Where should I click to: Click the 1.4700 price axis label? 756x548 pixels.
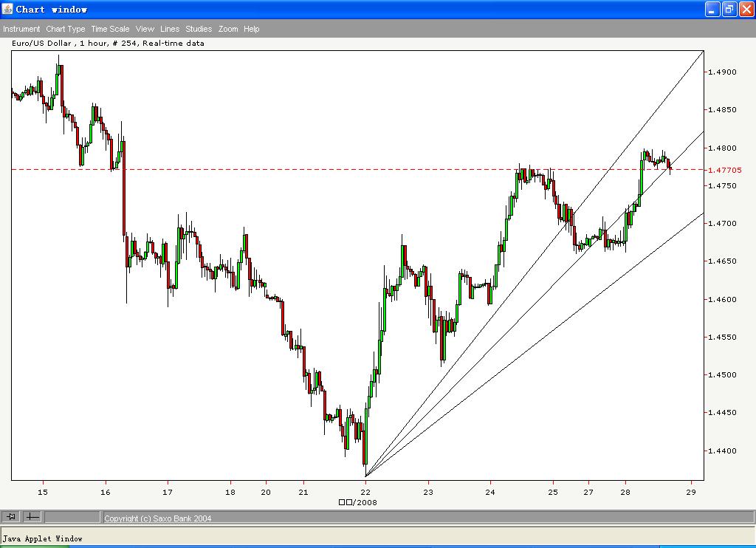coord(722,223)
